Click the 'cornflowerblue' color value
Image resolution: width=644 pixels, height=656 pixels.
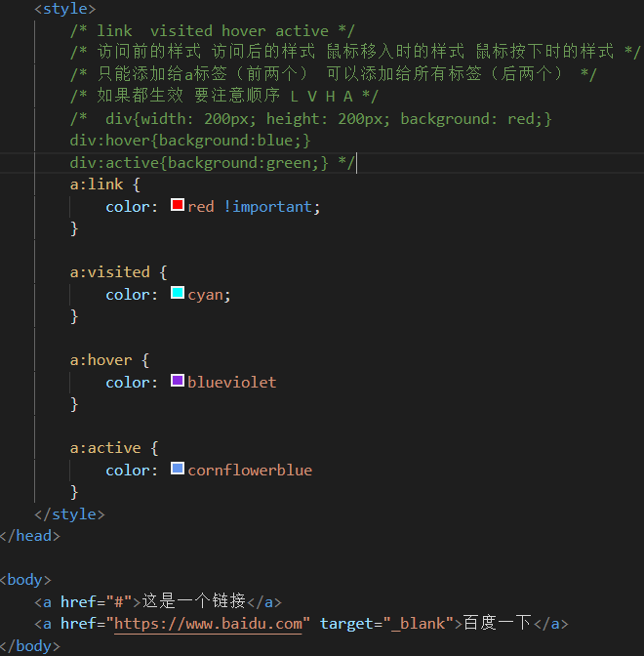click(250, 471)
